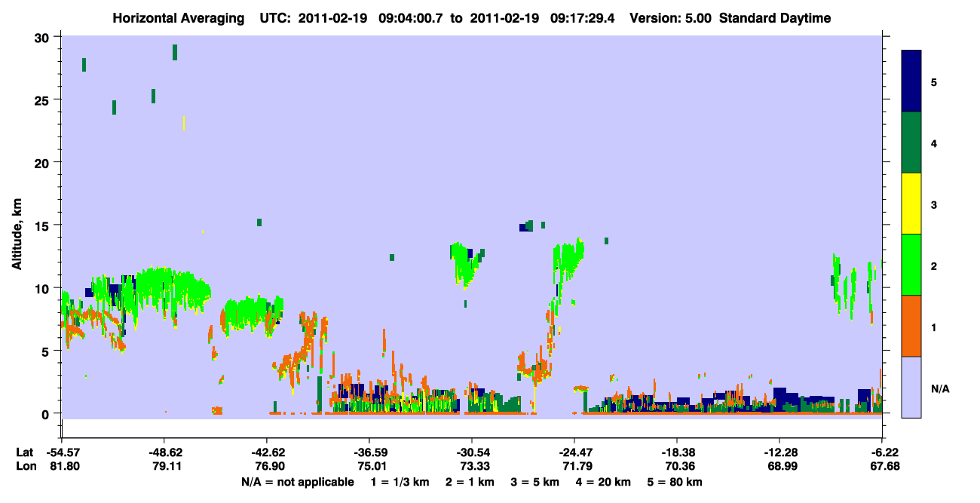Click the bright green color bar segment labeled 2
The height and width of the screenshot is (503, 980).
(911, 265)
